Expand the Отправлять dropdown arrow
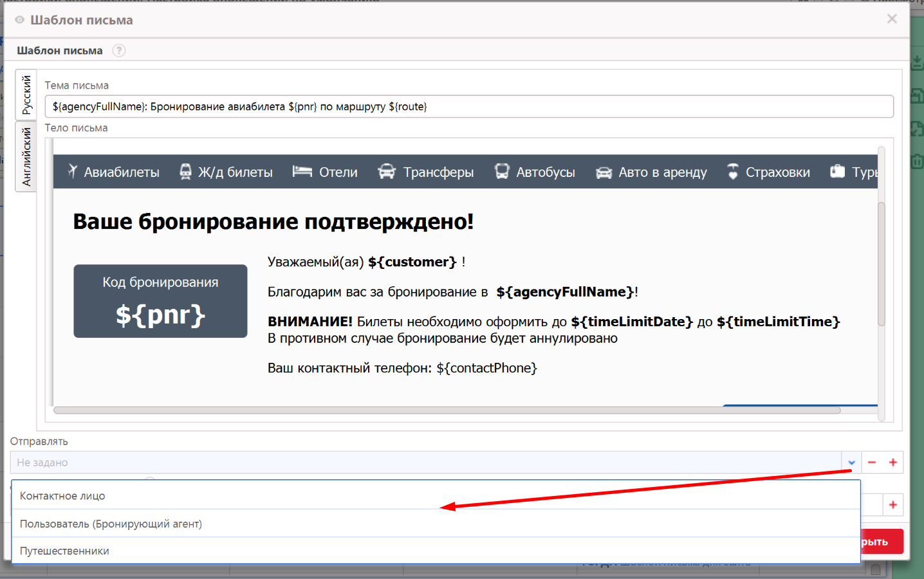The height and width of the screenshot is (579, 924). pyautogui.click(x=851, y=463)
